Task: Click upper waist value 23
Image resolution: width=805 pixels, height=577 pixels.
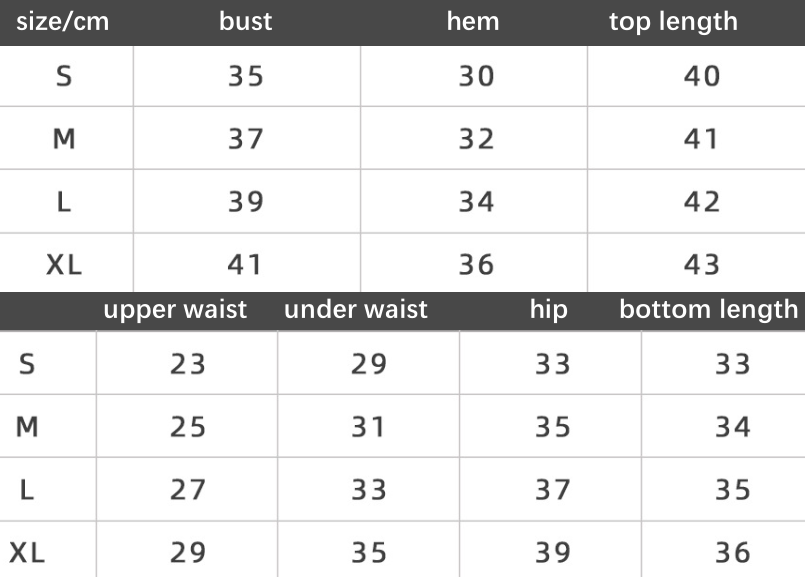Action: point(188,364)
